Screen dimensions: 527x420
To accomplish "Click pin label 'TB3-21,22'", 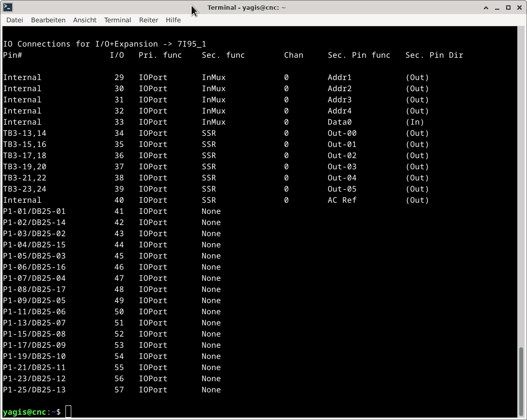I will tap(25, 178).
